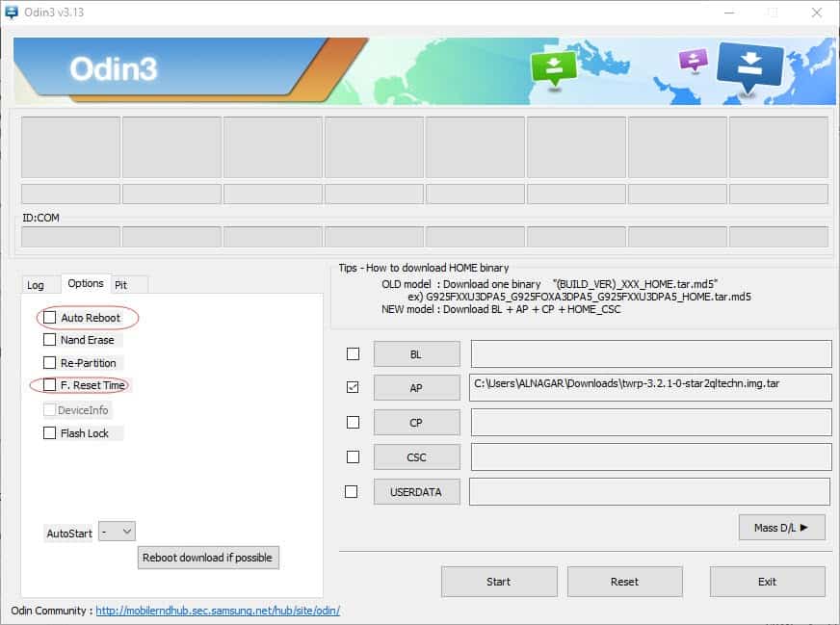Tick the Auto Reboot checkbox
The width and height of the screenshot is (840, 625).
(x=49, y=318)
